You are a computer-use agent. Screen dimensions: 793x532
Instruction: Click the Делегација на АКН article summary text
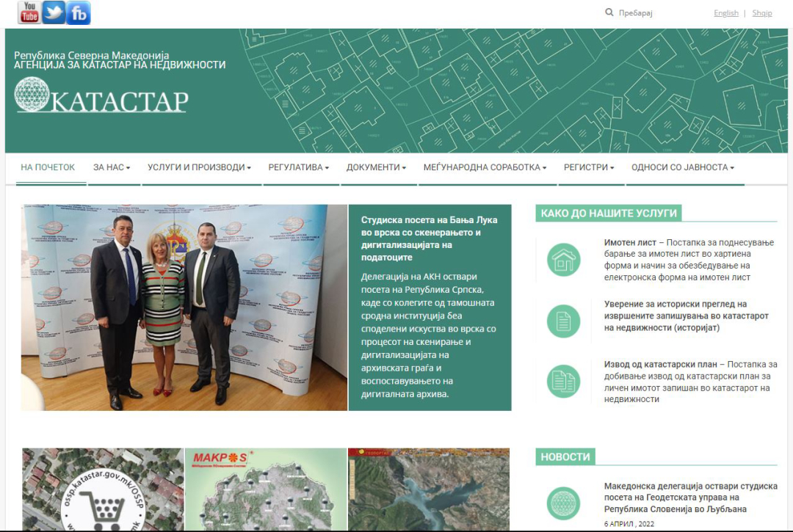428,335
